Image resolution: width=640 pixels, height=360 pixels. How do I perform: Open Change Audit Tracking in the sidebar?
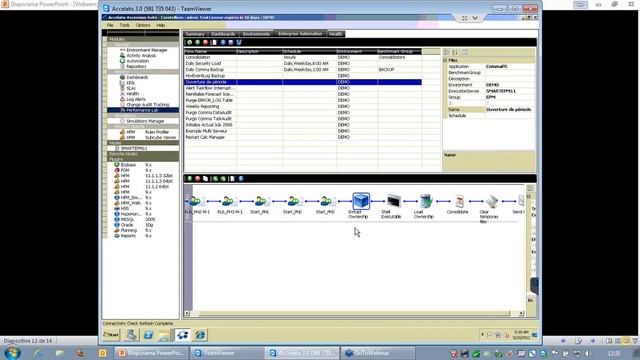coord(147,104)
